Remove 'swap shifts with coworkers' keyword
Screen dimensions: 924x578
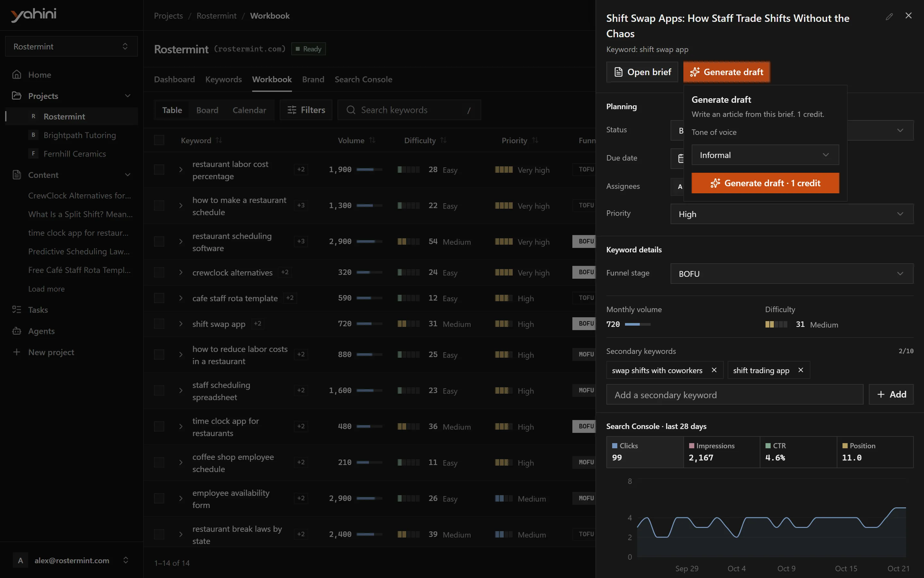(x=714, y=370)
